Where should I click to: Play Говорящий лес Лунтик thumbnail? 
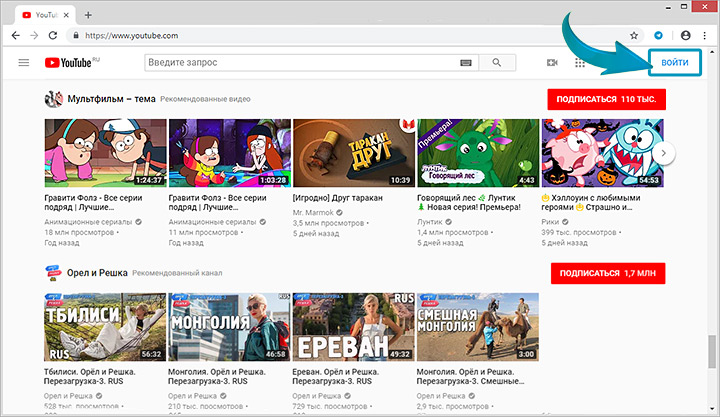(x=478, y=153)
